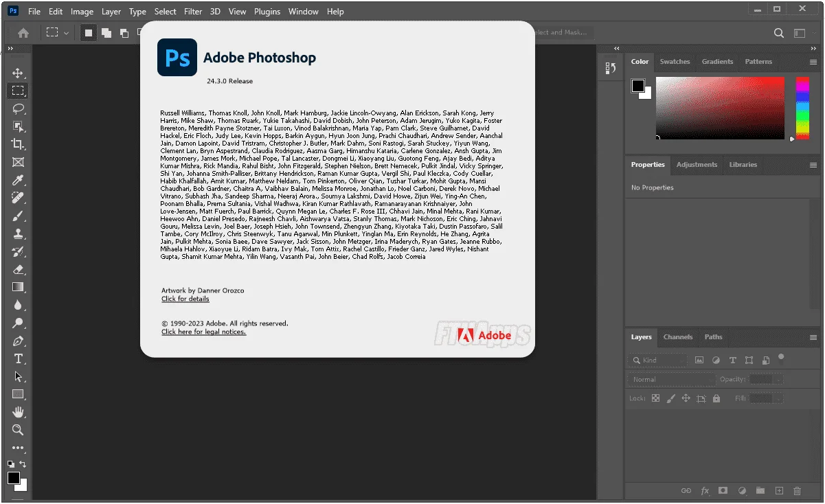The image size is (825, 504).
Task: Open the Layer menu
Action: [x=111, y=12]
